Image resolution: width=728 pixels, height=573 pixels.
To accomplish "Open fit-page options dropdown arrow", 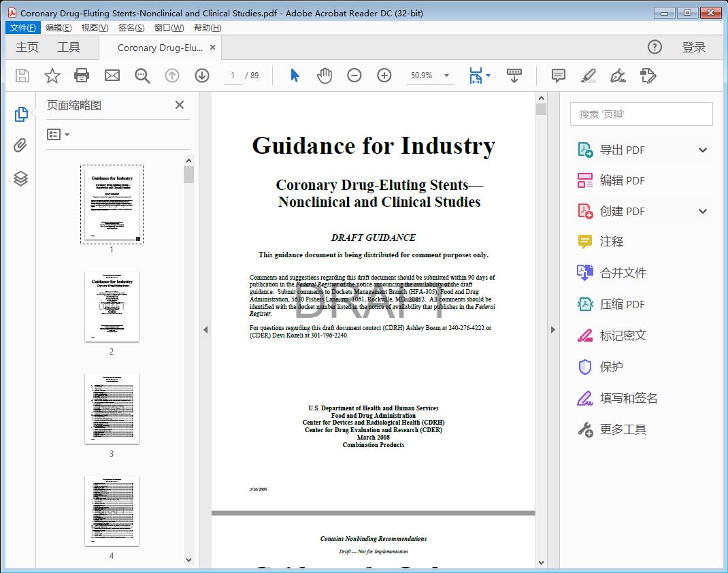I will click(488, 76).
